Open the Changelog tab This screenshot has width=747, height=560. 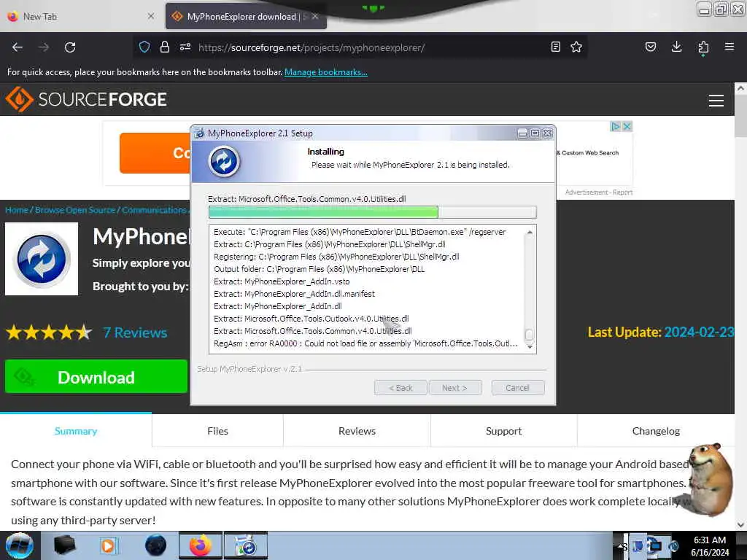coord(656,431)
